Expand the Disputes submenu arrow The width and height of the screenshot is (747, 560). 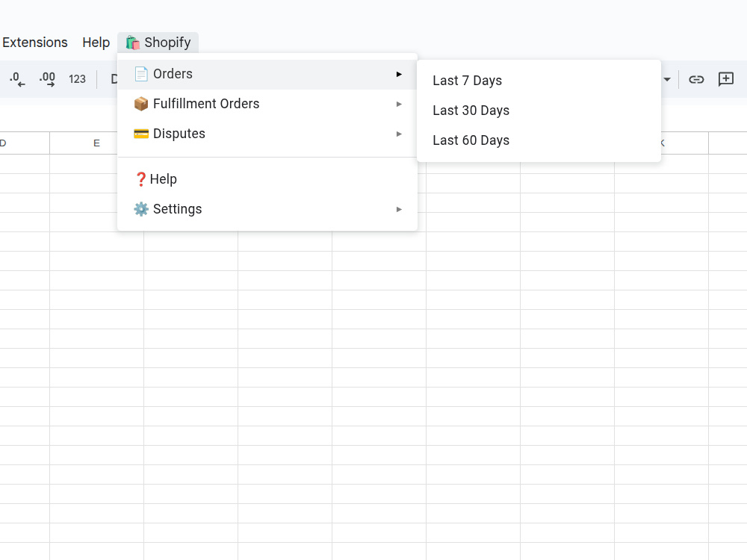pyautogui.click(x=399, y=134)
